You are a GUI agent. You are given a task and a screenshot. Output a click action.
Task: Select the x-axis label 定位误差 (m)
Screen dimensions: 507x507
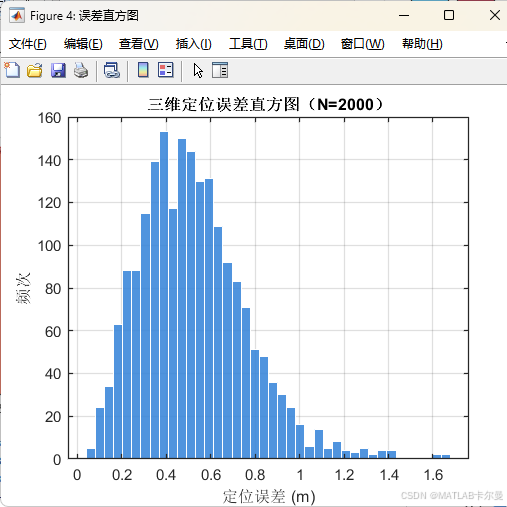269,497
